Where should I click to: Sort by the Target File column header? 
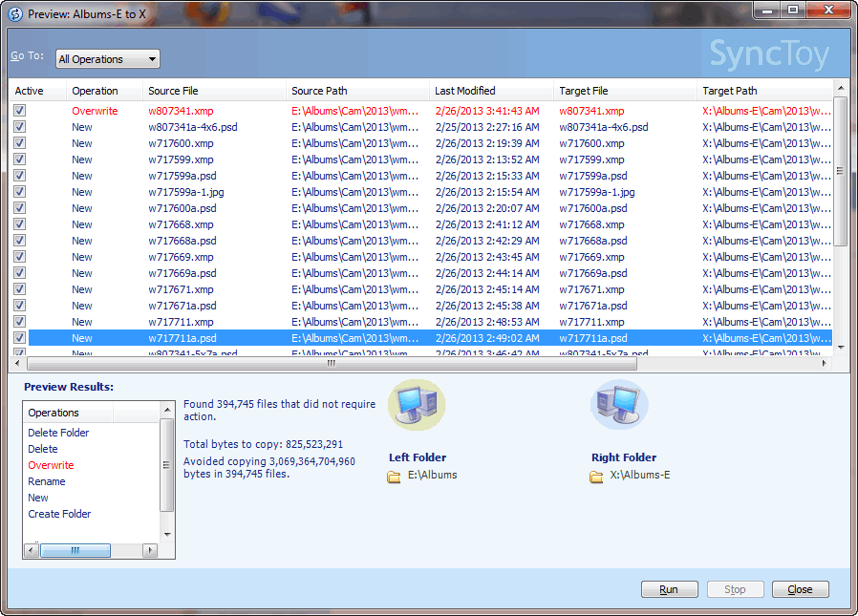click(625, 91)
